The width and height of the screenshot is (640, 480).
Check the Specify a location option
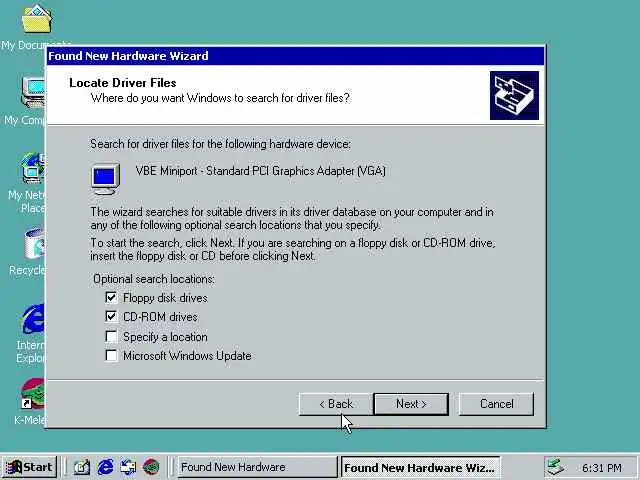pyautogui.click(x=111, y=336)
